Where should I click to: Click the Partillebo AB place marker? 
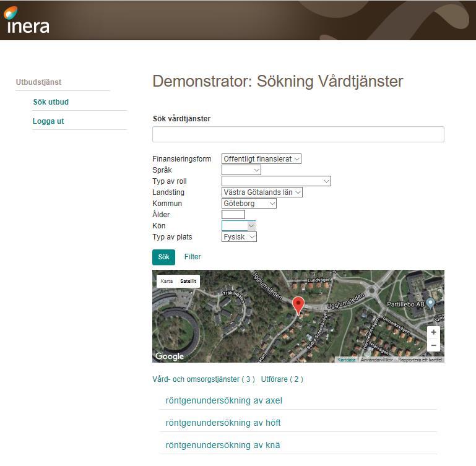(x=430, y=303)
